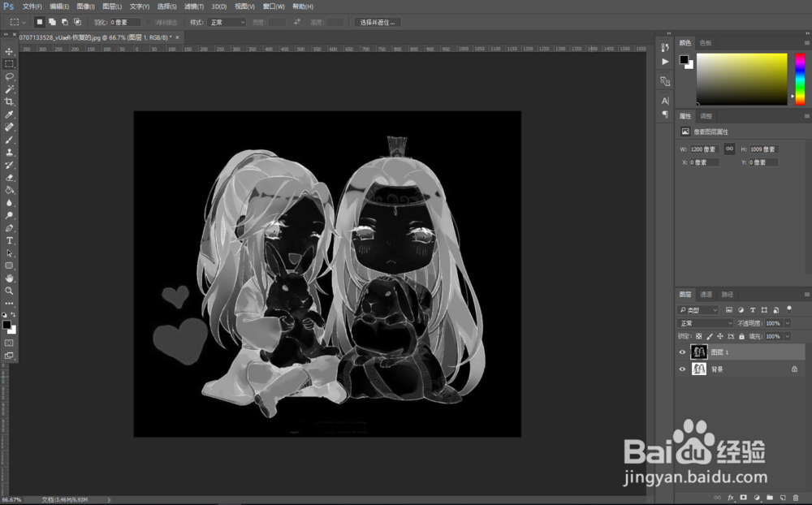
Task: Select the Brush tool
Action: [x=9, y=140]
